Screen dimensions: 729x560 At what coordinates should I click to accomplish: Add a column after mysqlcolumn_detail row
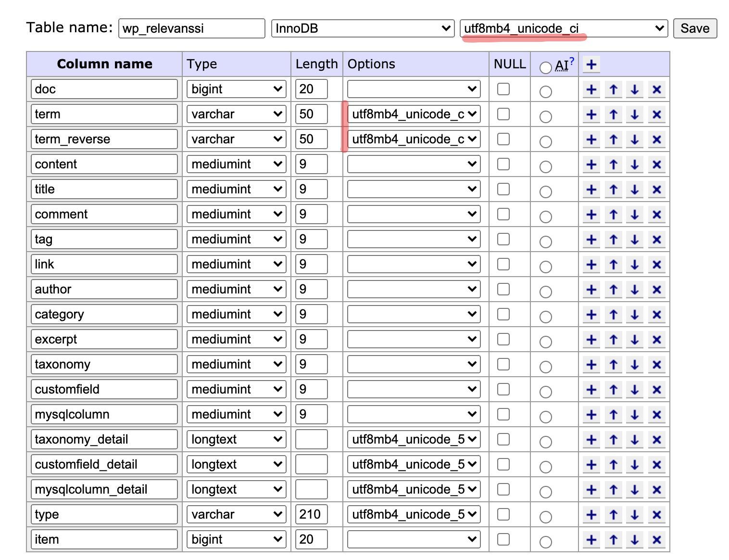[591, 490]
